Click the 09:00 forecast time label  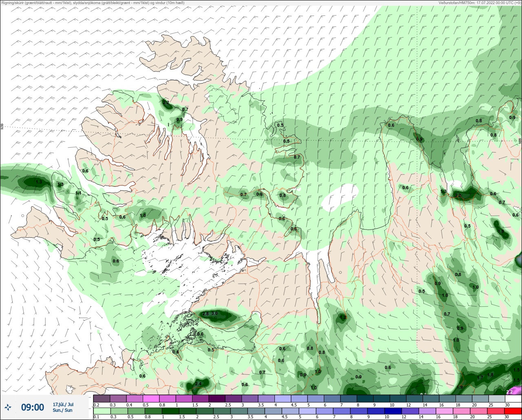(33, 407)
